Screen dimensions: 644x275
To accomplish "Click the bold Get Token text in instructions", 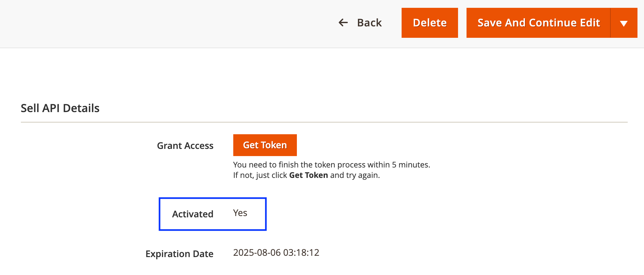I will tap(308, 175).
